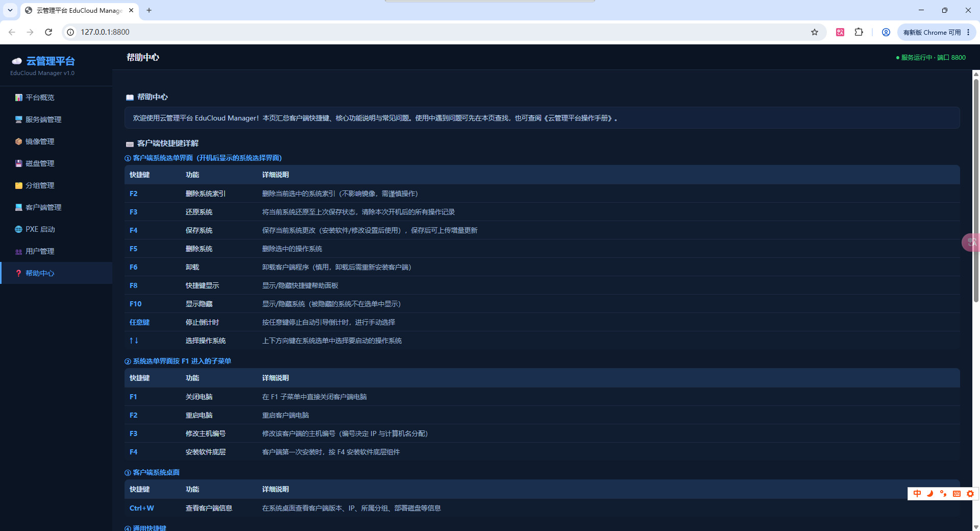Open a new browser tab
The image size is (980, 531).
(x=149, y=10)
